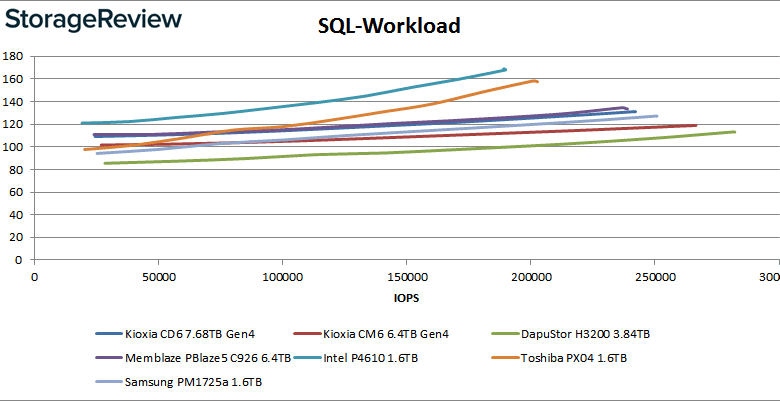Click the 150000 x-axis label
The width and height of the screenshot is (780, 401).
tap(406, 277)
